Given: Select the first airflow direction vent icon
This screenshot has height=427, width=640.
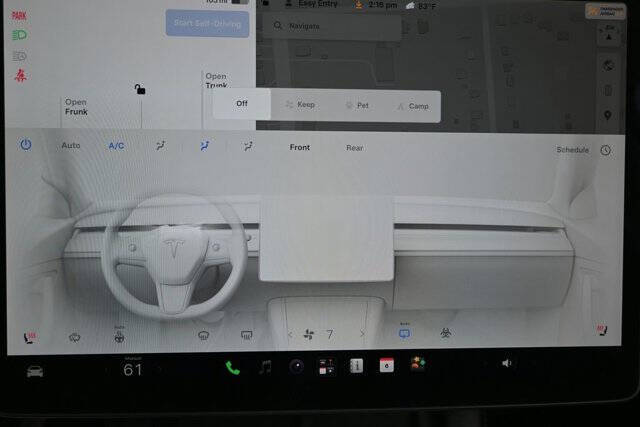Looking at the screenshot, I should [x=161, y=146].
